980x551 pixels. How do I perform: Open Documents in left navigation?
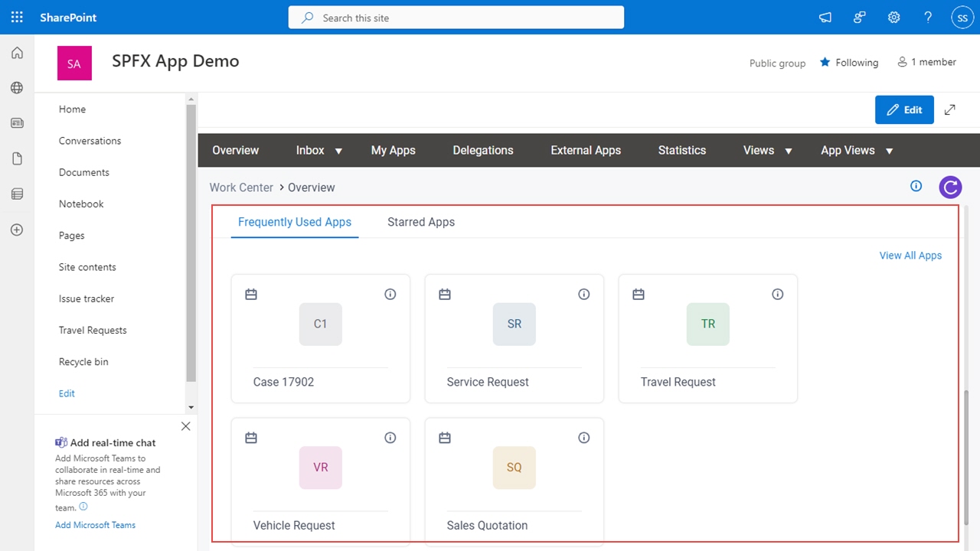coord(84,172)
